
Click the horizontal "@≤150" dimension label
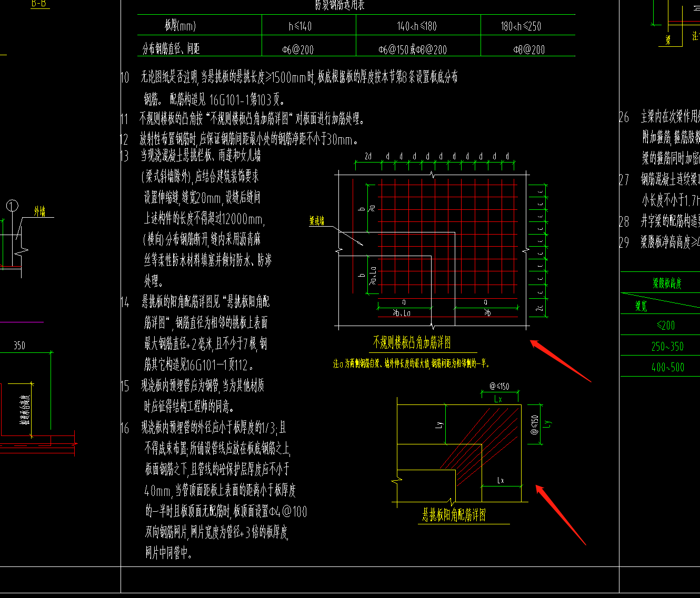(499, 386)
